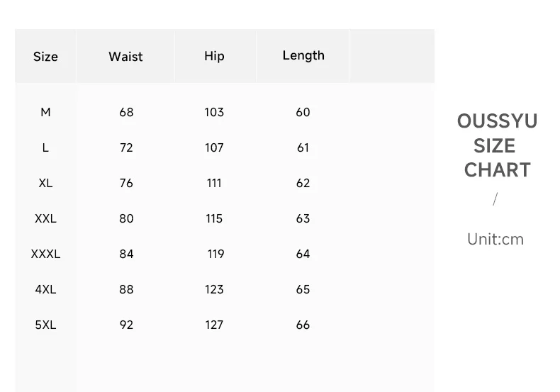Select the XXL size row label
This screenshot has height=392, width=560.
[x=45, y=218]
